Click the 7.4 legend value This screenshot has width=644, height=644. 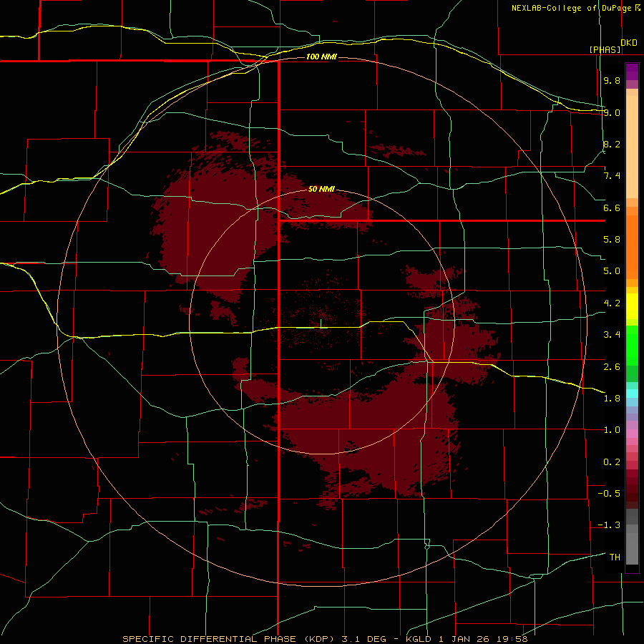[612, 176]
